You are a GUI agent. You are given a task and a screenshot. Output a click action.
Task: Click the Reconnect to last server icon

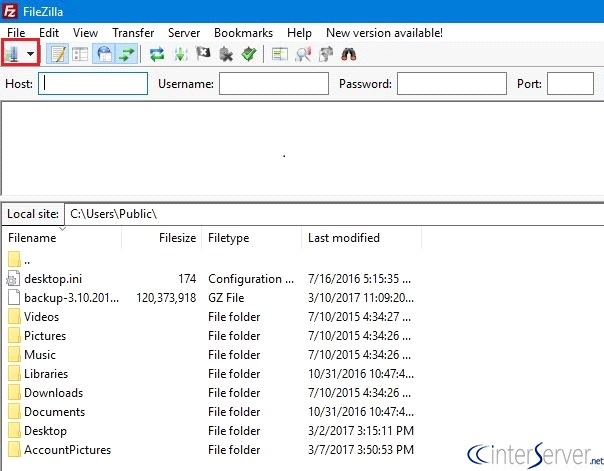[x=249, y=54]
